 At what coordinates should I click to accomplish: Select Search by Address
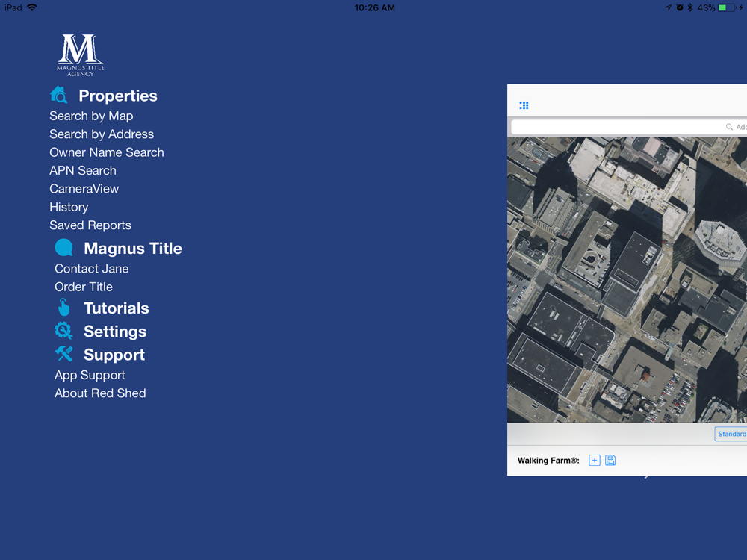pos(102,134)
